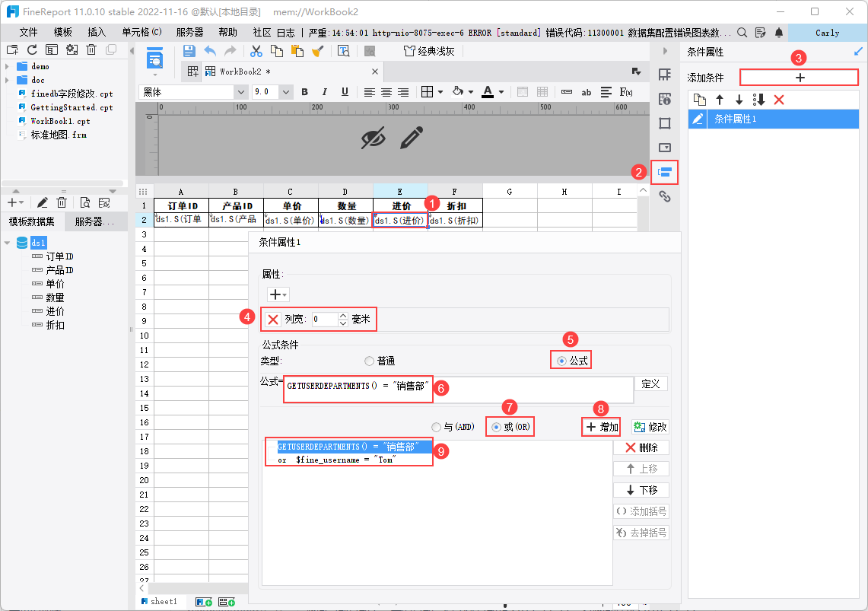Click 删除 to delete formula row
The width and height of the screenshot is (868, 611).
(641, 447)
